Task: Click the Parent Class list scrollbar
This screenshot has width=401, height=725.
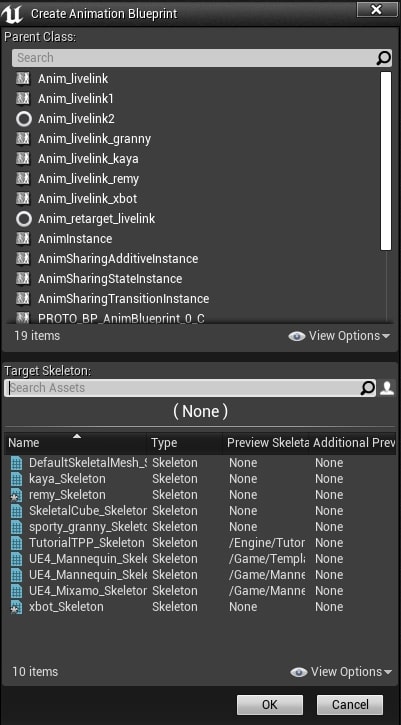Action: 386,161
